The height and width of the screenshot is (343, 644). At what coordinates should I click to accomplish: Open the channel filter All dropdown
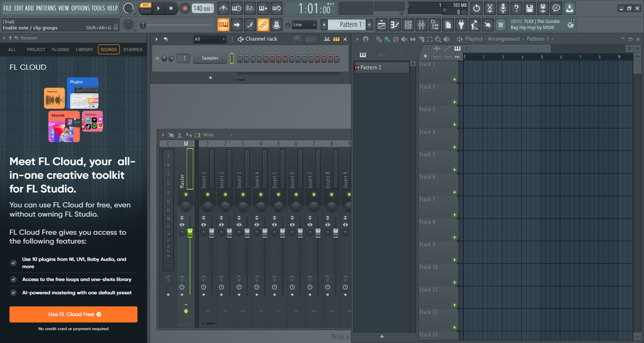click(209, 39)
